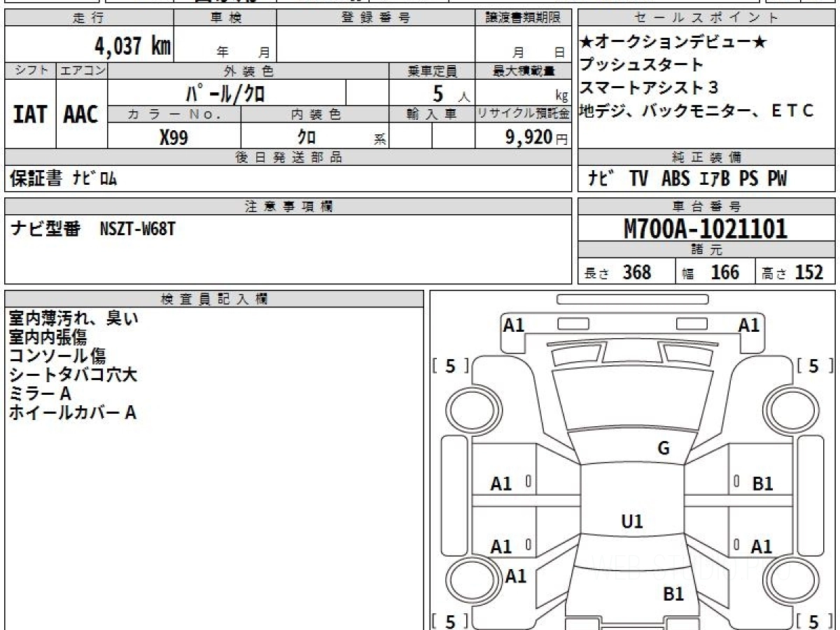The image size is (840, 630).
Task: Click the 保証書 ナビロム entry
Action: point(64,179)
